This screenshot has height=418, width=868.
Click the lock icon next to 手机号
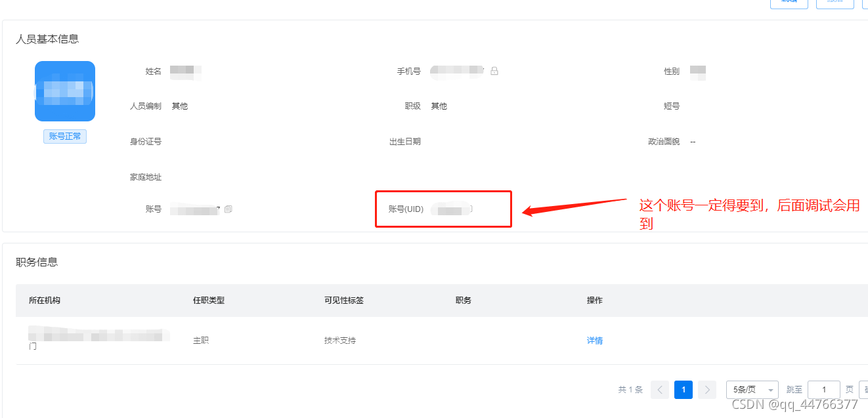(494, 71)
